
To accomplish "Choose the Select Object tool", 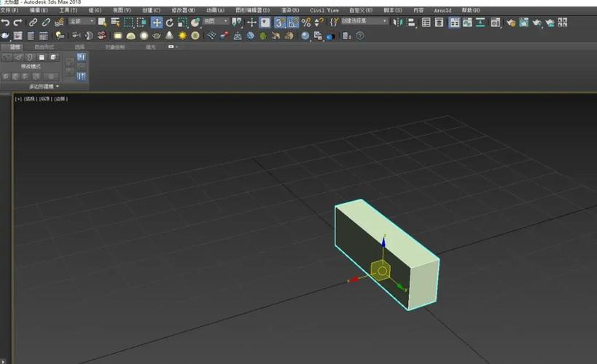I will 102,23.
